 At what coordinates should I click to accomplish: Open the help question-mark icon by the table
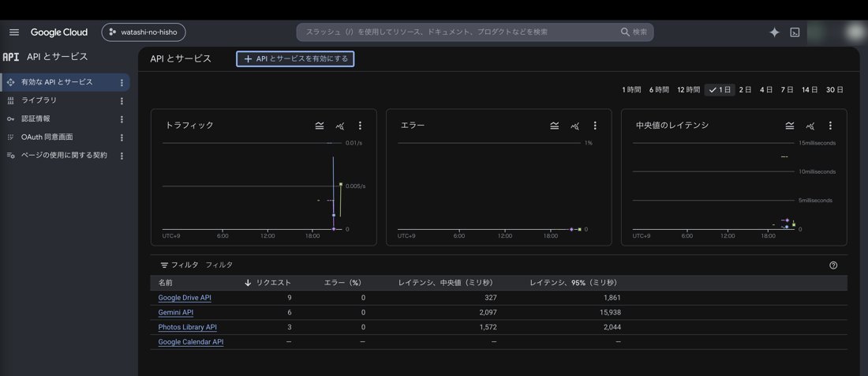pyautogui.click(x=833, y=265)
